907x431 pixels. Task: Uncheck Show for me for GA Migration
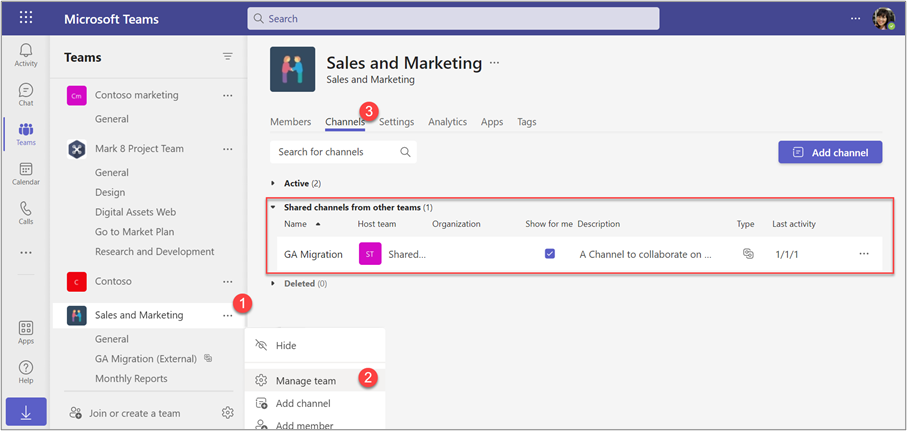(x=550, y=254)
